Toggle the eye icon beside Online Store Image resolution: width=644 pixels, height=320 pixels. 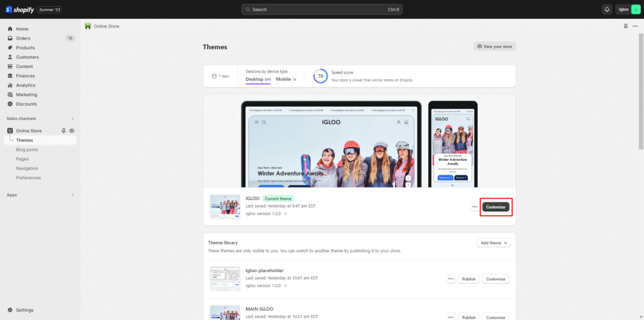click(72, 131)
